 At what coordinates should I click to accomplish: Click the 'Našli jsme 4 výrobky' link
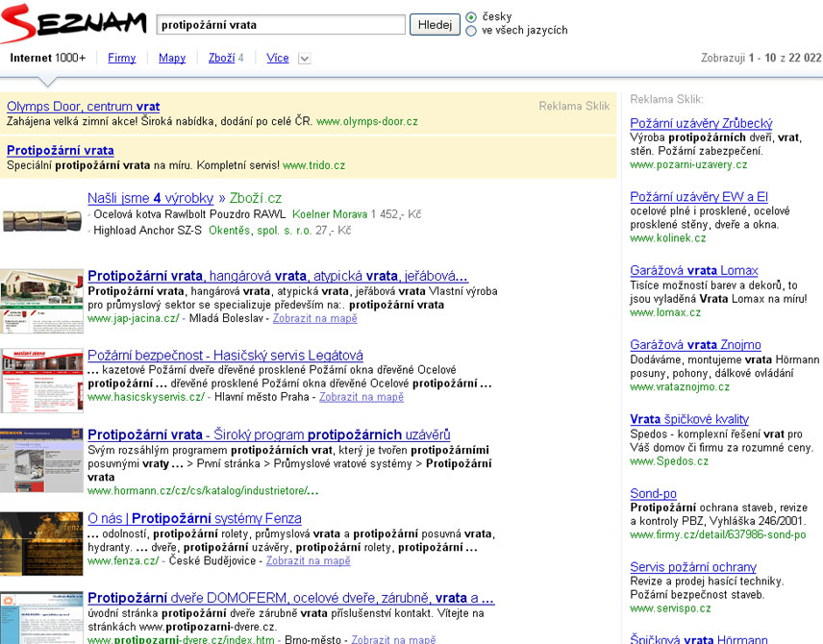point(151,198)
